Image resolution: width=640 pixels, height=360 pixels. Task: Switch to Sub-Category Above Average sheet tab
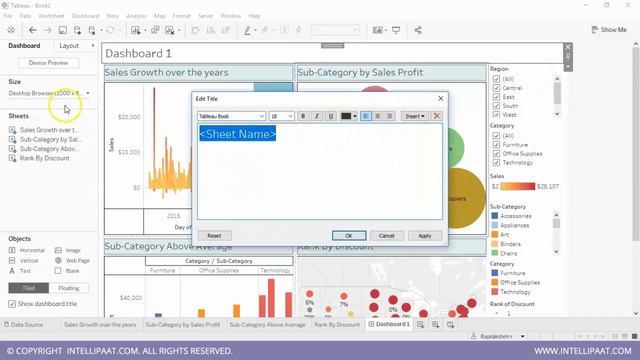pyautogui.click(x=267, y=324)
